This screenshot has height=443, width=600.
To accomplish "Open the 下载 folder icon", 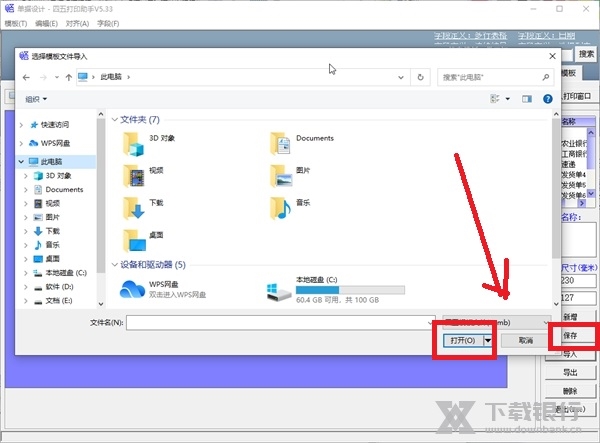I will pyautogui.click(x=134, y=208).
